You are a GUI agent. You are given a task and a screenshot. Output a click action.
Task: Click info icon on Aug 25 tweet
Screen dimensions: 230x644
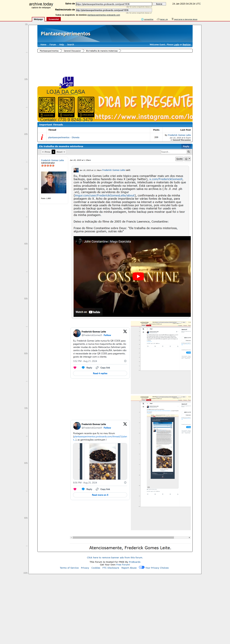[125, 483]
